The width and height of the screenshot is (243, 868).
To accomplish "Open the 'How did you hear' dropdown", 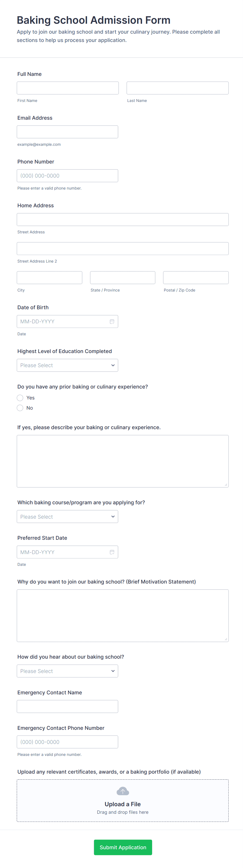I will pyautogui.click(x=67, y=671).
